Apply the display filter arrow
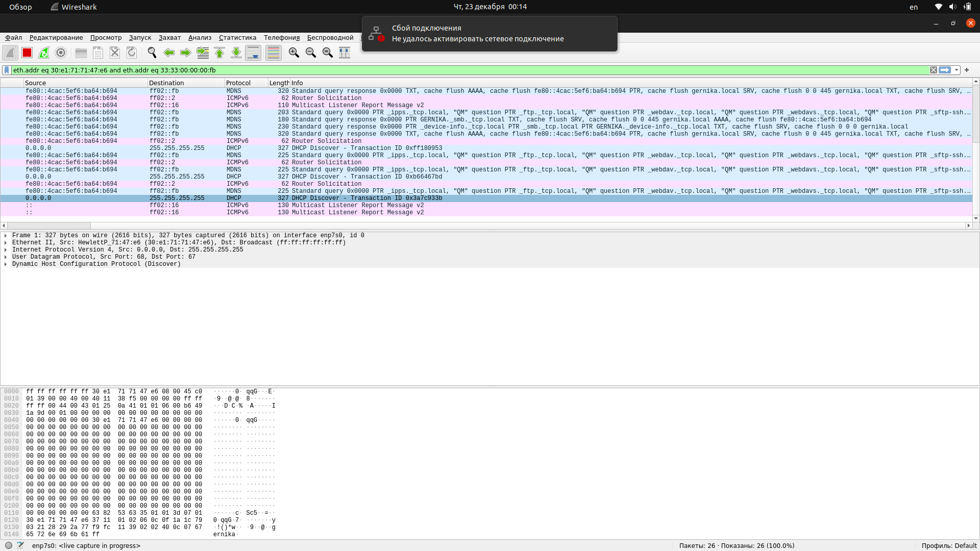Viewport: 980px width, 551px height. (x=945, y=70)
